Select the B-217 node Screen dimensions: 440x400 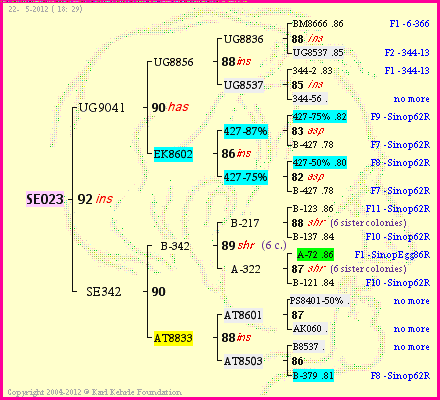(x=245, y=223)
